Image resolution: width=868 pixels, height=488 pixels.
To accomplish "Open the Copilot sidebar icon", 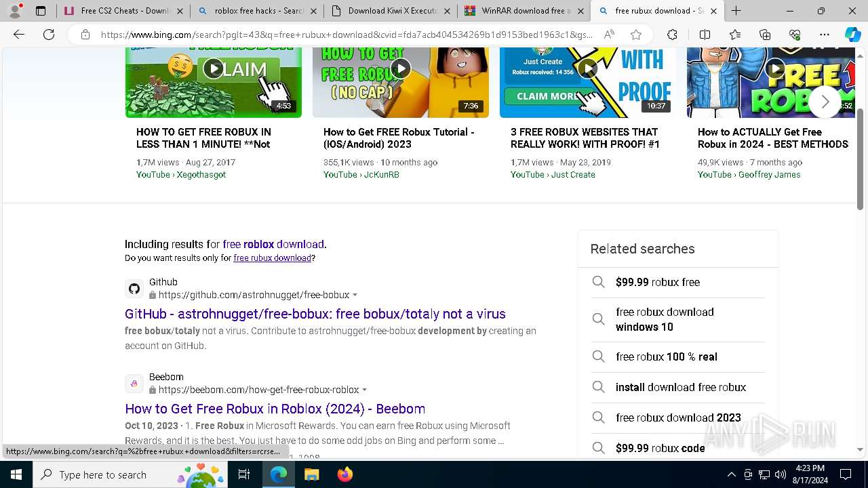I will [x=852, y=35].
